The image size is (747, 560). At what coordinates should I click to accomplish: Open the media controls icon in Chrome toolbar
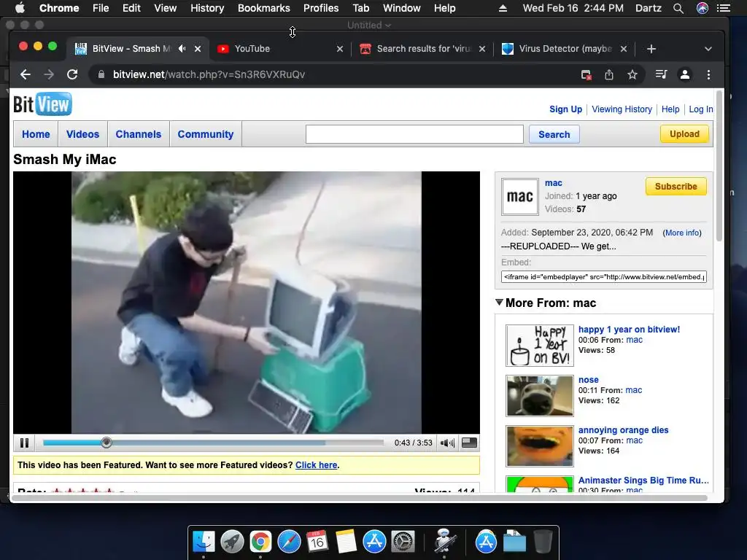661,74
